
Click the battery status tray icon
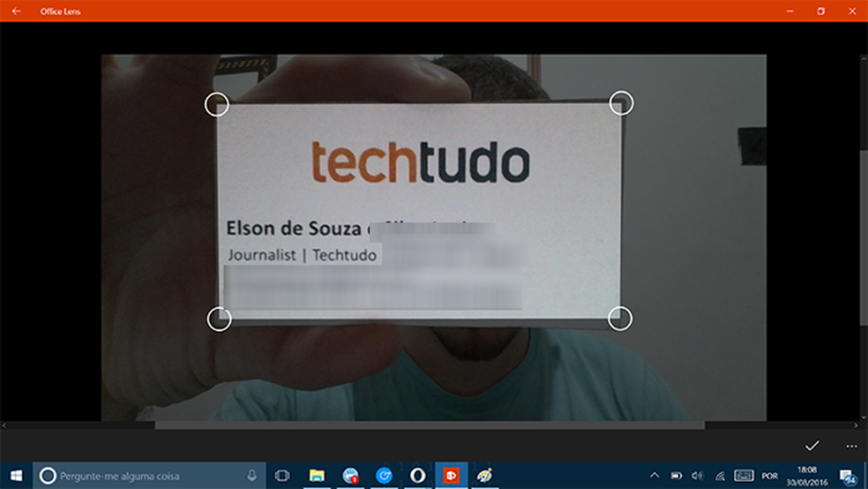[x=677, y=476]
